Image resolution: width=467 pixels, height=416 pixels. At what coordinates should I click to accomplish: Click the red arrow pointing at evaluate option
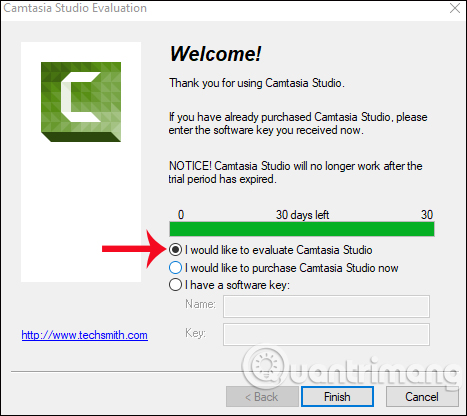134,249
